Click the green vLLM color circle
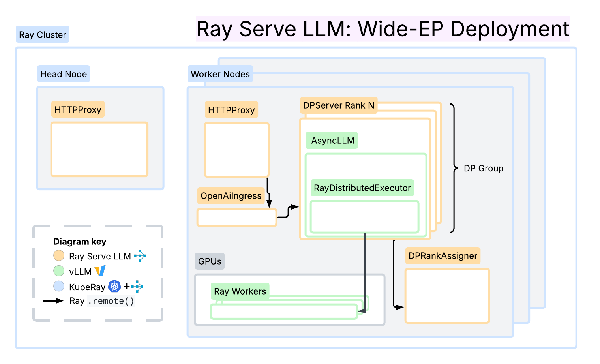The width and height of the screenshot is (600, 364). click(x=59, y=271)
